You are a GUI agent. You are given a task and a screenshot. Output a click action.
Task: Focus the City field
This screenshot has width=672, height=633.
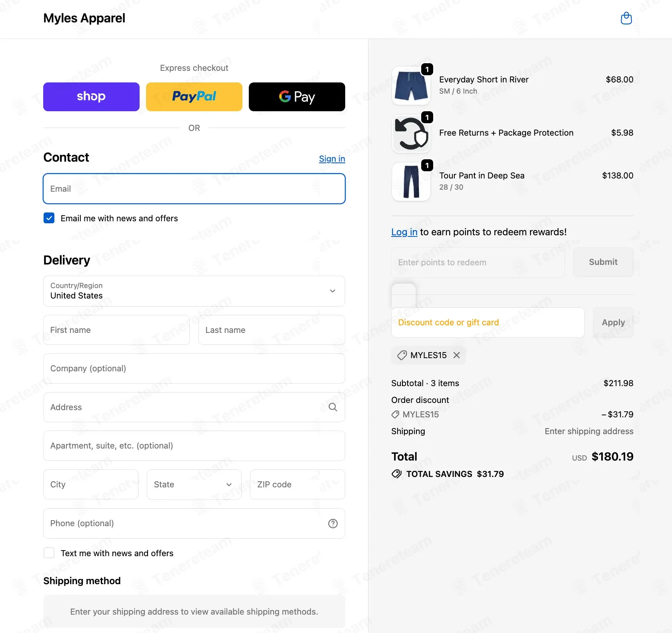[91, 484]
